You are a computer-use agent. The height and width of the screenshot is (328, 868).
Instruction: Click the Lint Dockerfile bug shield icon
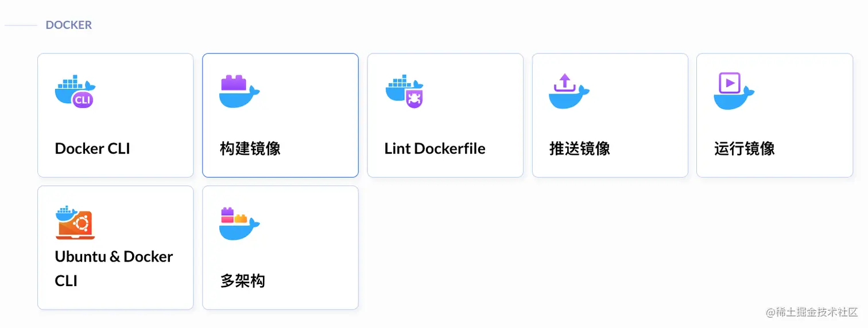[405, 91]
